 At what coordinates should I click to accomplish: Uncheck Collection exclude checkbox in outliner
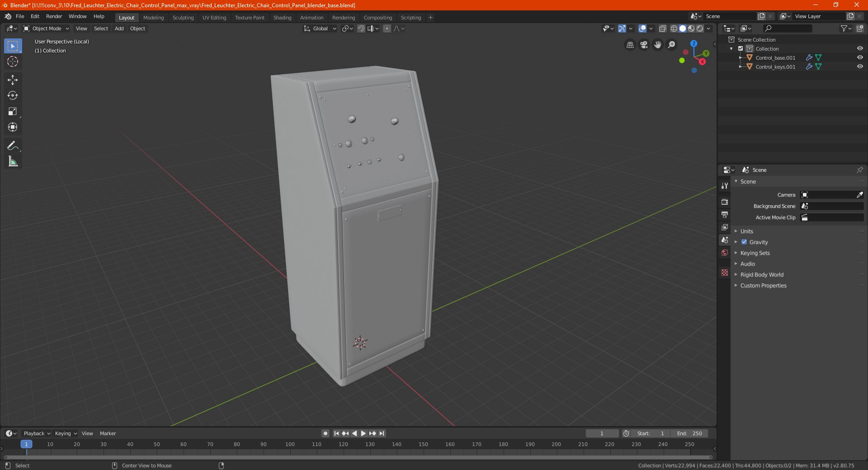pos(741,48)
